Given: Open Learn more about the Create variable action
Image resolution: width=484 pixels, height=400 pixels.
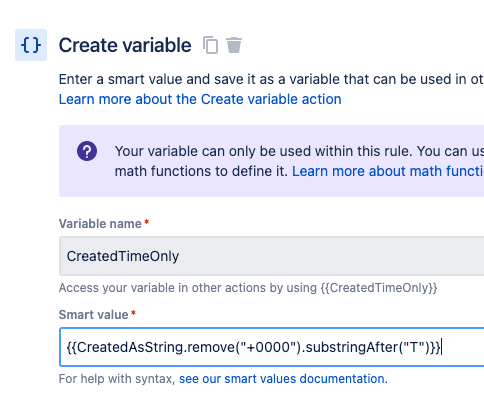Looking at the screenshot, I should click(x=200, y=99).
